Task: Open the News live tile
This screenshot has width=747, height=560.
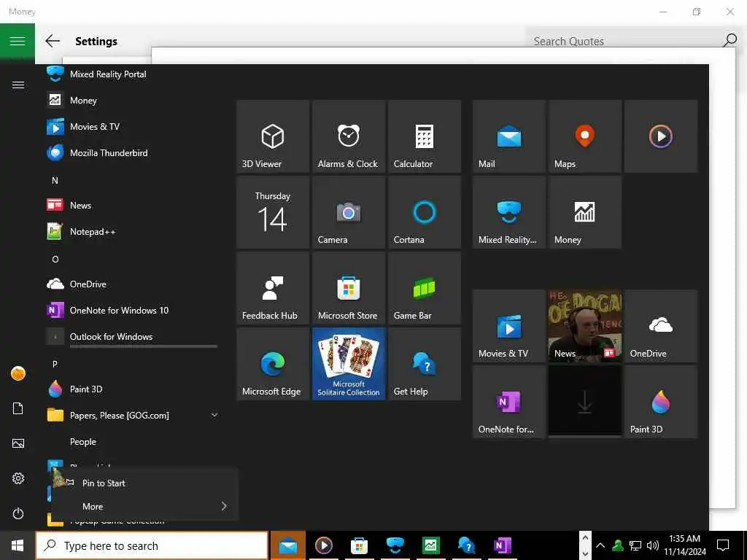Action: 584,326
